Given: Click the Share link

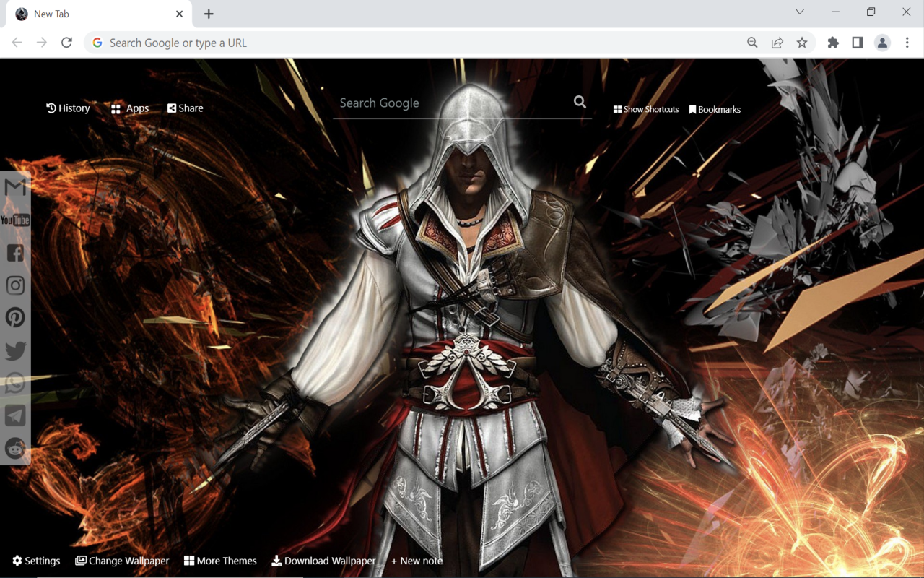Looking at the screenshot, I should tap(186, 108).
